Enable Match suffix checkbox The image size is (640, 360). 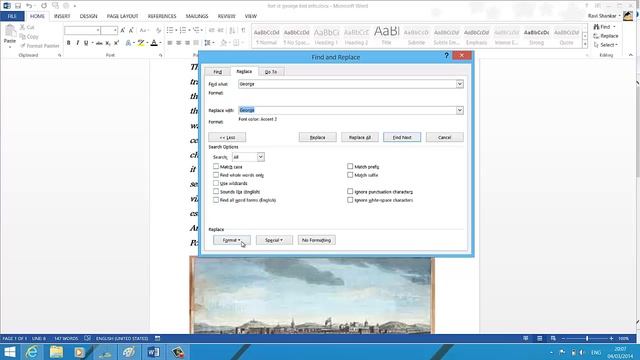350,175
